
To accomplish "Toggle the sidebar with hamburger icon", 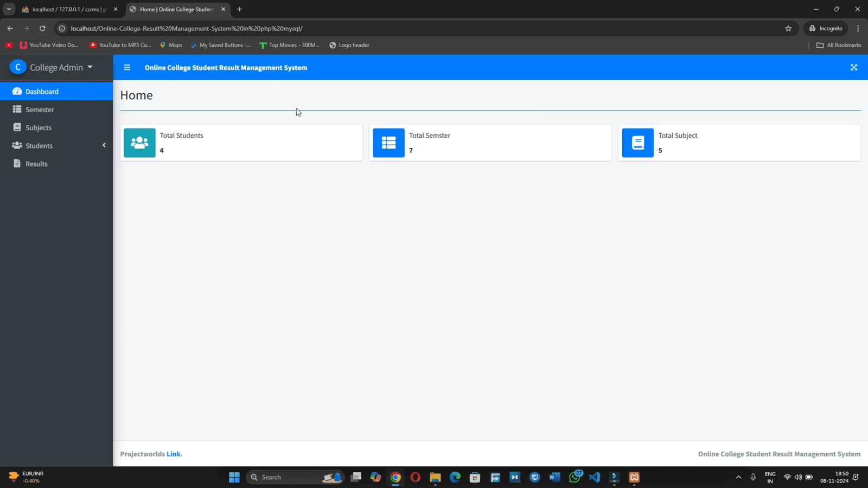I will (127, 68).
